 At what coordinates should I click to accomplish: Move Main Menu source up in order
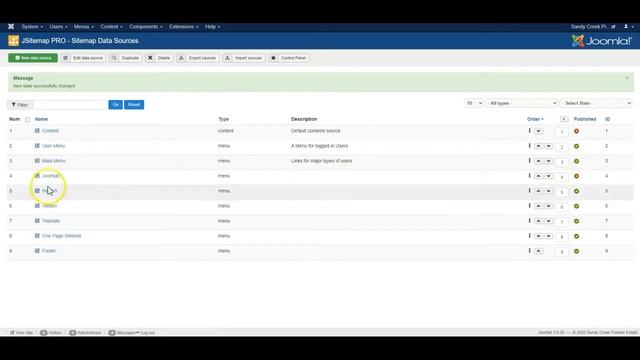point(538,161)
